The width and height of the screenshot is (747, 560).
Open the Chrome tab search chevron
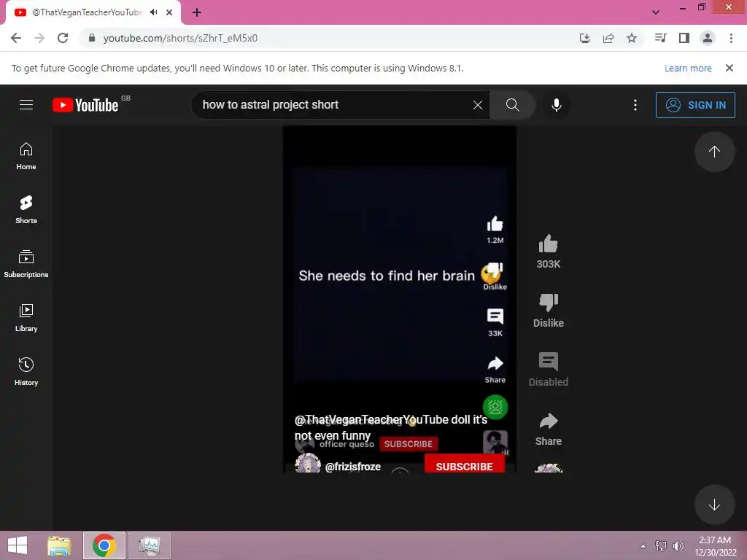656,12
